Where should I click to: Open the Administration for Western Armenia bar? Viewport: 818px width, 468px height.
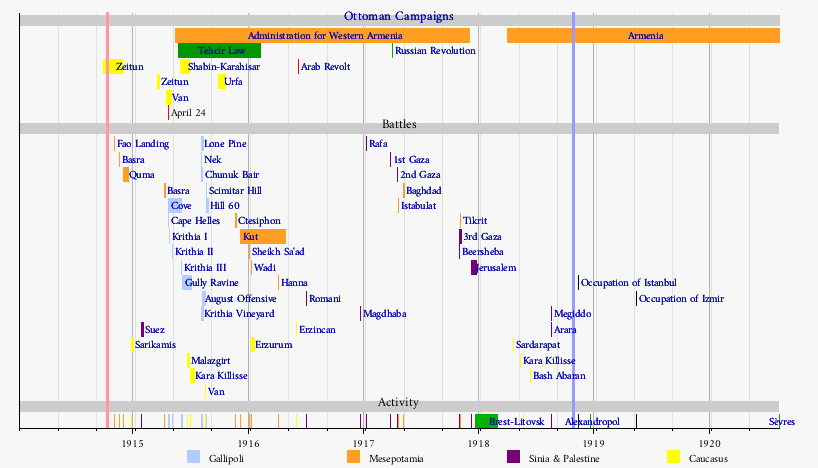316,36
